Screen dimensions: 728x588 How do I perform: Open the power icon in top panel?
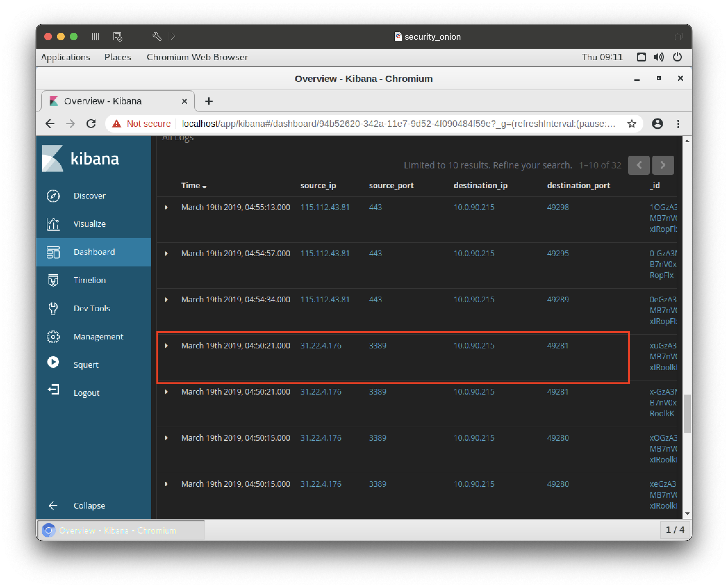(x=677, y=57)
